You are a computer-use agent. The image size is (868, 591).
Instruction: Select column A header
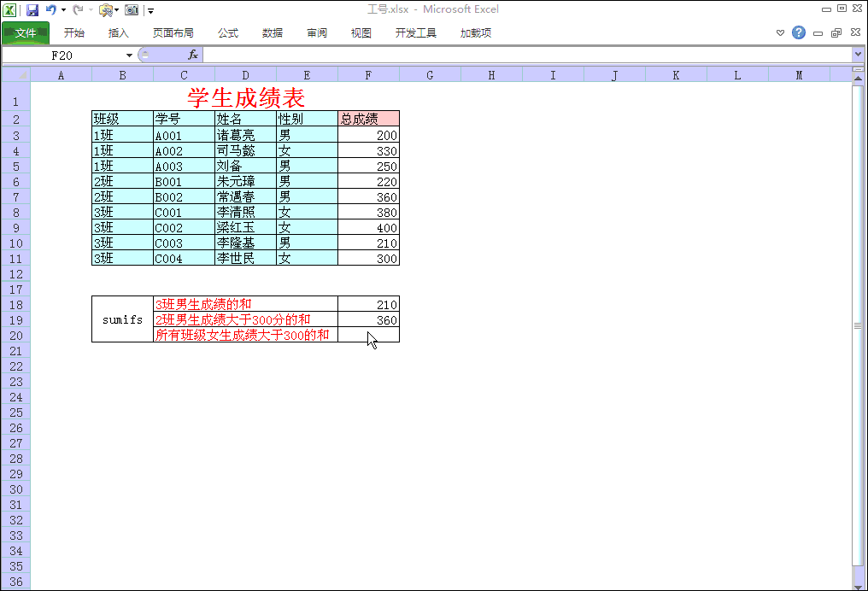[x=61, y=74]
